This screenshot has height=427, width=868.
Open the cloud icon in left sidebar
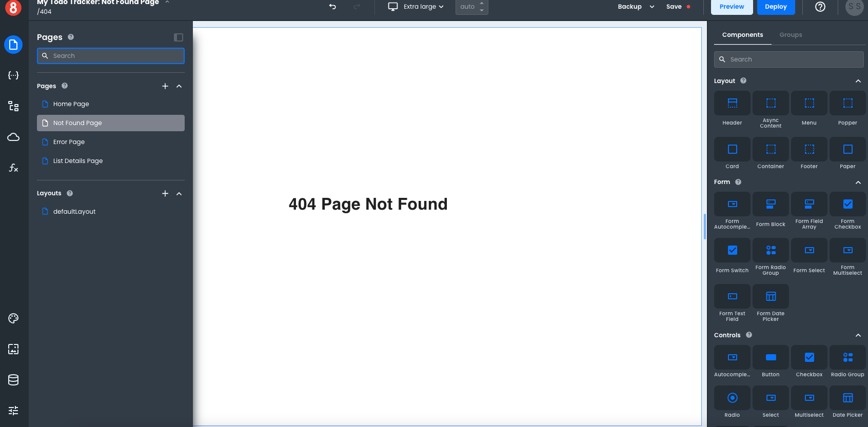pos(13,137)
